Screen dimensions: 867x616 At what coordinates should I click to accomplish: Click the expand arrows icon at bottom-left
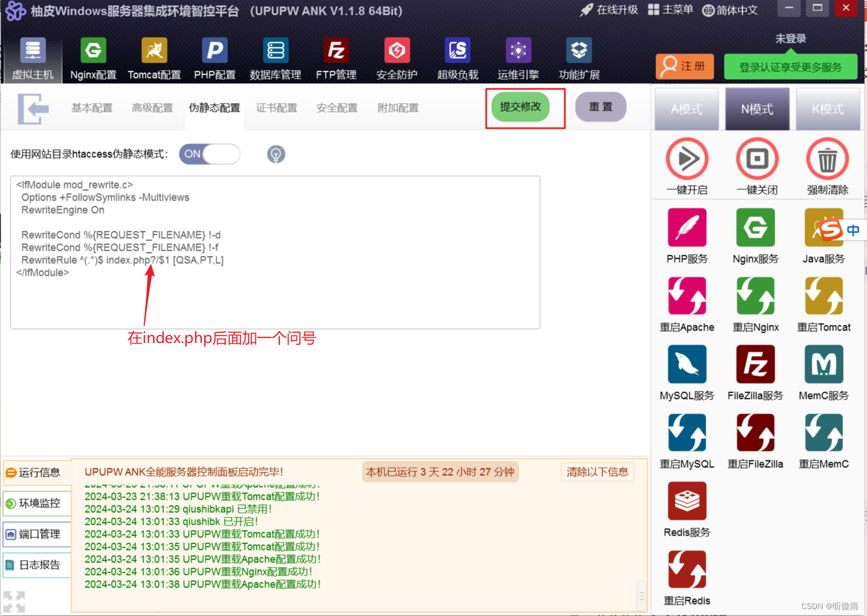click(x=14, y=602)
